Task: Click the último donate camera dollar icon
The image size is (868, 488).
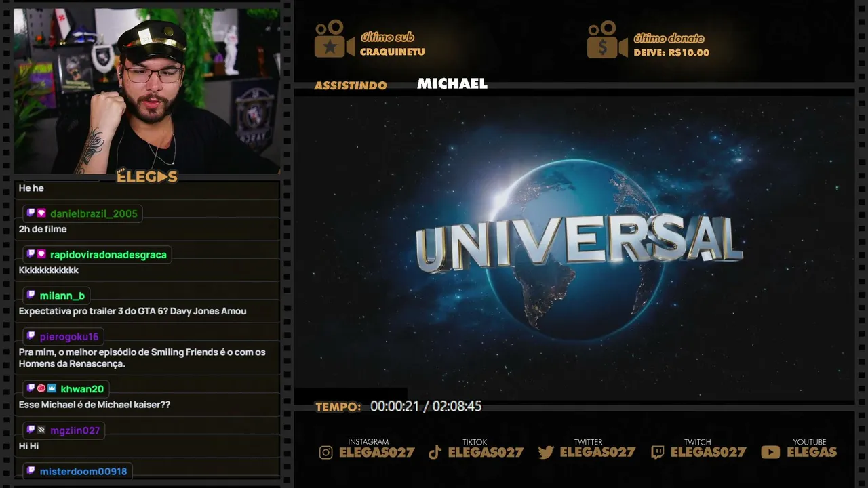Action: pyautogui.click(x=607, y=40)
